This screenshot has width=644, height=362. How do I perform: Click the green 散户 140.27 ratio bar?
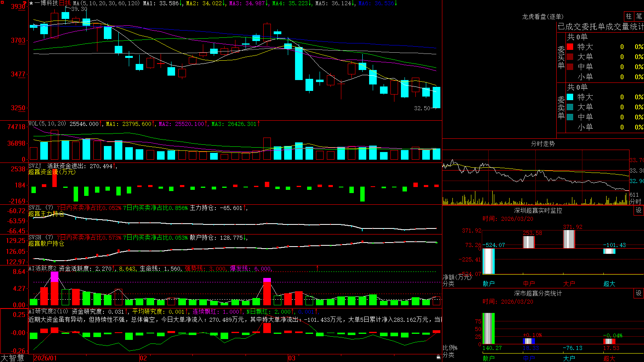pos(488,328)
